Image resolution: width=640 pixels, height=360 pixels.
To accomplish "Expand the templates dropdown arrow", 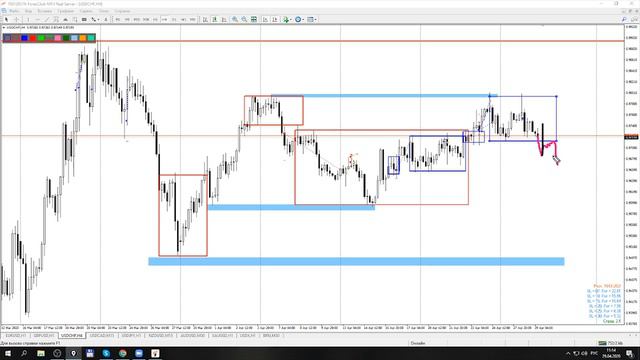I will point(316,19).
